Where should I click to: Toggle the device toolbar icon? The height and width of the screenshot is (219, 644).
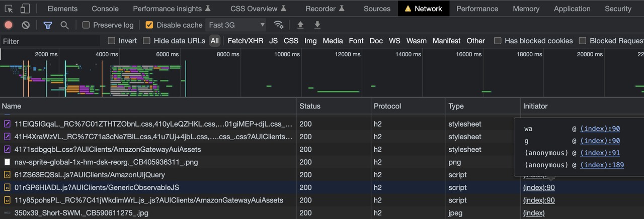coord(25,9)
